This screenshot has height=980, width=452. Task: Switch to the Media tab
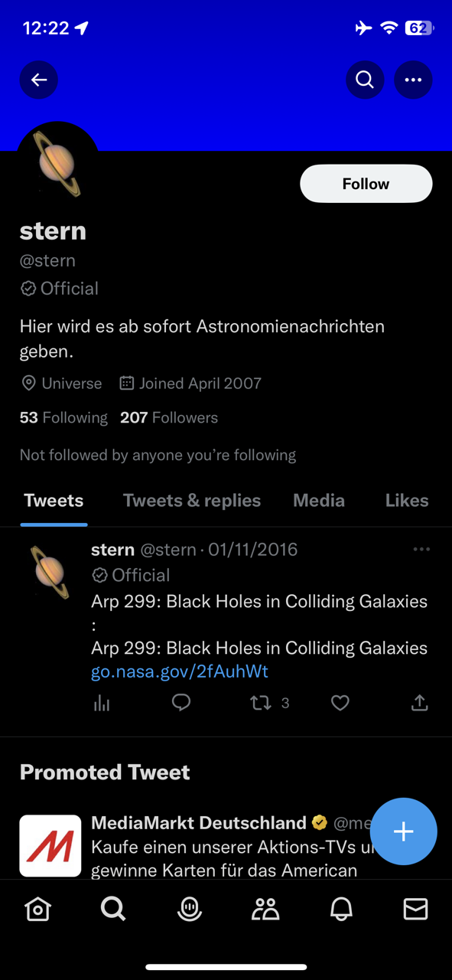[319, 501]
